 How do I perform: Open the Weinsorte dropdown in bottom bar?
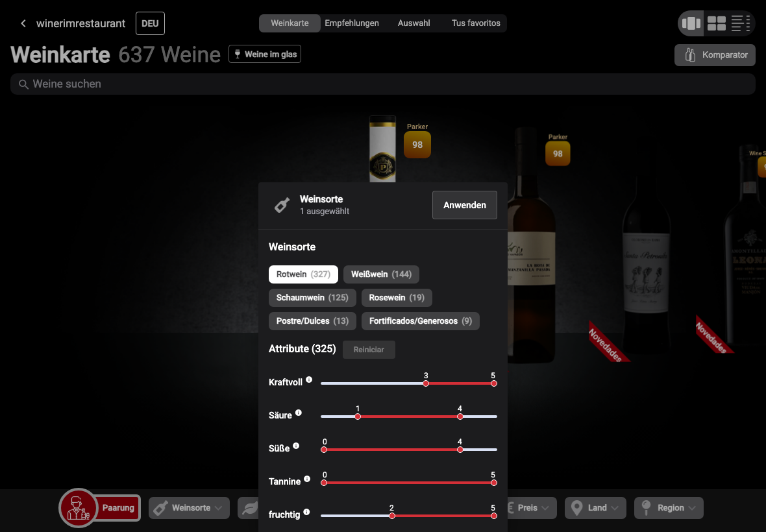pos(189,508)
